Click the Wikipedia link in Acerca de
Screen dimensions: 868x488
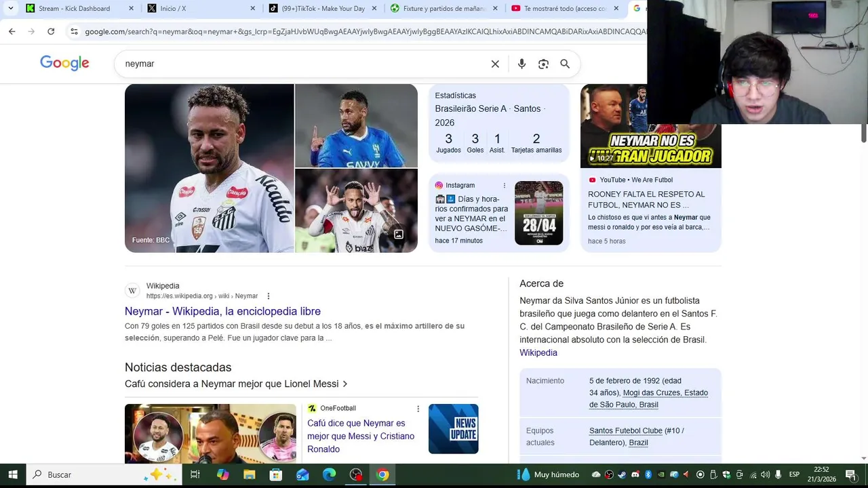(538, 352)
